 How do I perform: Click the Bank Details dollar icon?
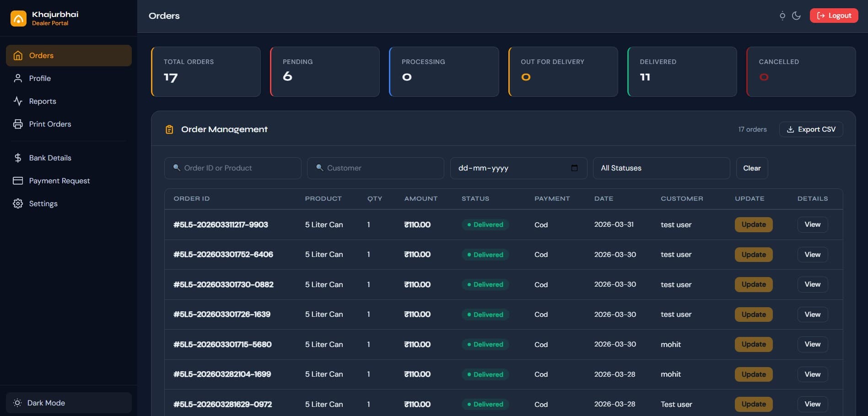[18, 158]
